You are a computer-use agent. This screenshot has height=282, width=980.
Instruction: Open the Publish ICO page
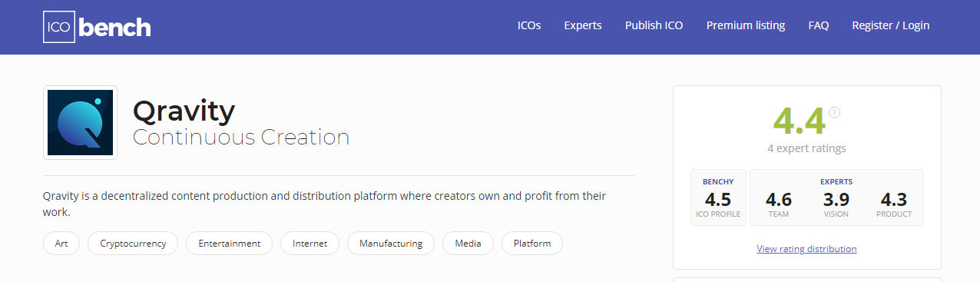tap(654, 25)
